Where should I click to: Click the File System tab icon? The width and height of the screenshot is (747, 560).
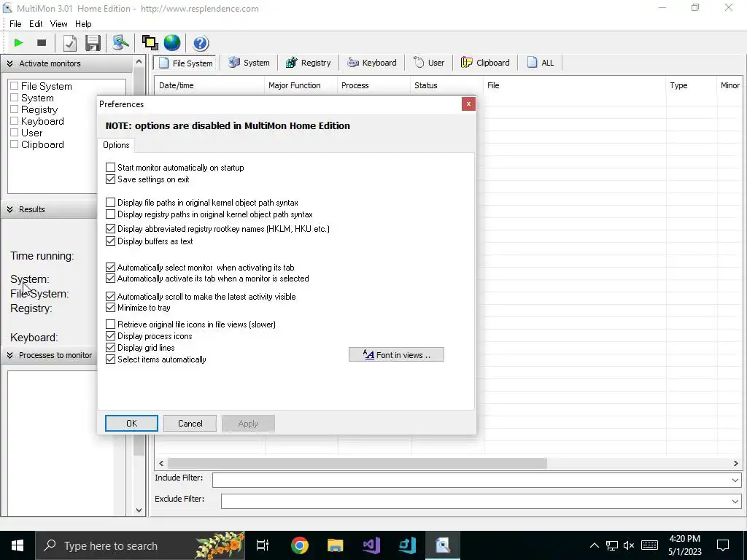click(164, 63)
